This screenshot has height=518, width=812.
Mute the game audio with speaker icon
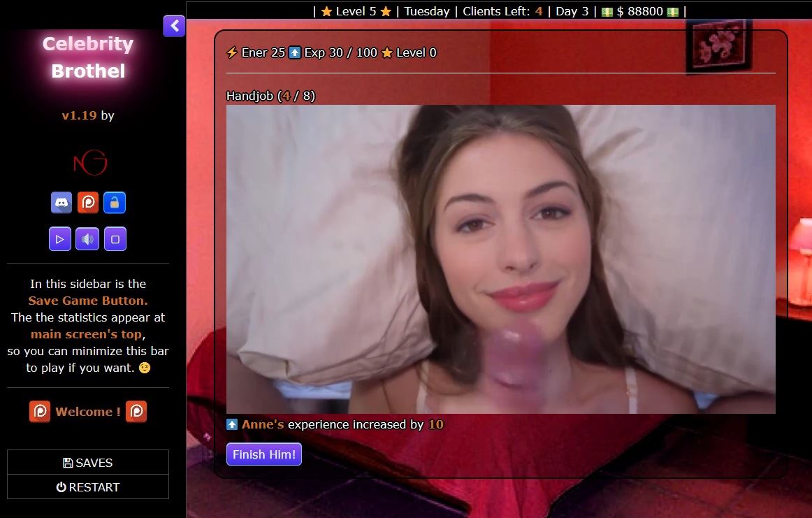pyautogui.click(x=87, y=238)
